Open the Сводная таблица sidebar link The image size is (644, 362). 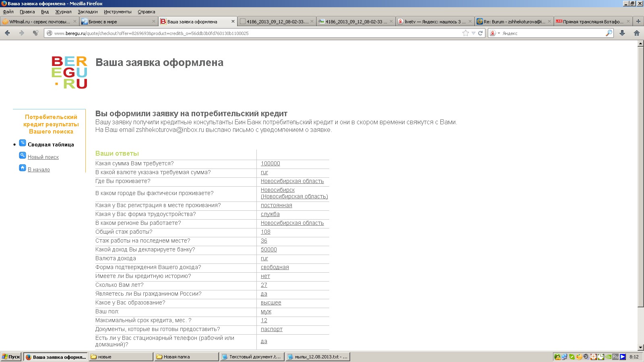tap(51, 144)
